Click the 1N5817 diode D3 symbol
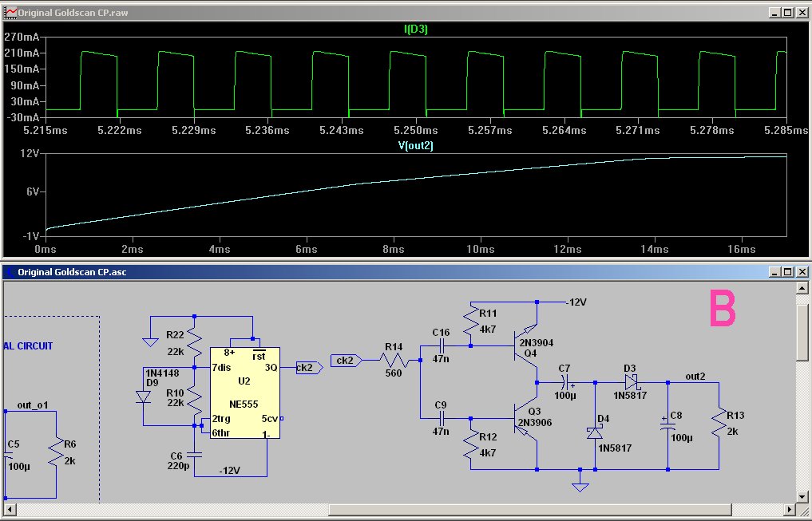 point(630,381)
